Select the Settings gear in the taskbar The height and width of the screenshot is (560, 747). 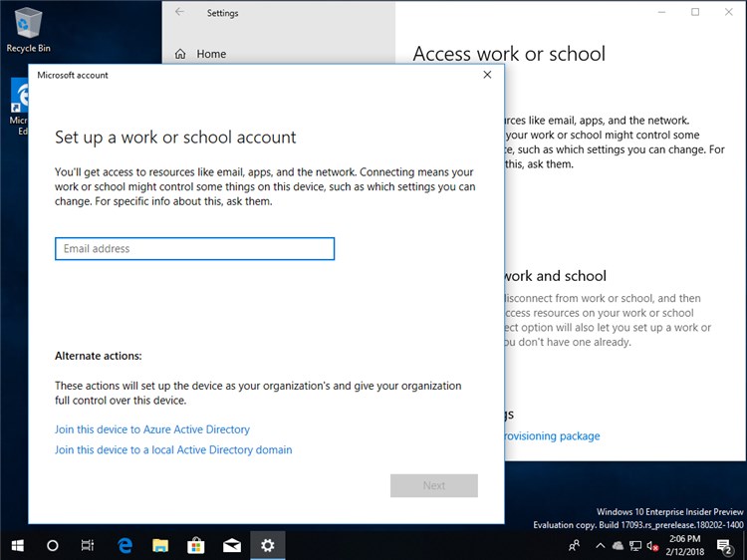coord(267,545)
